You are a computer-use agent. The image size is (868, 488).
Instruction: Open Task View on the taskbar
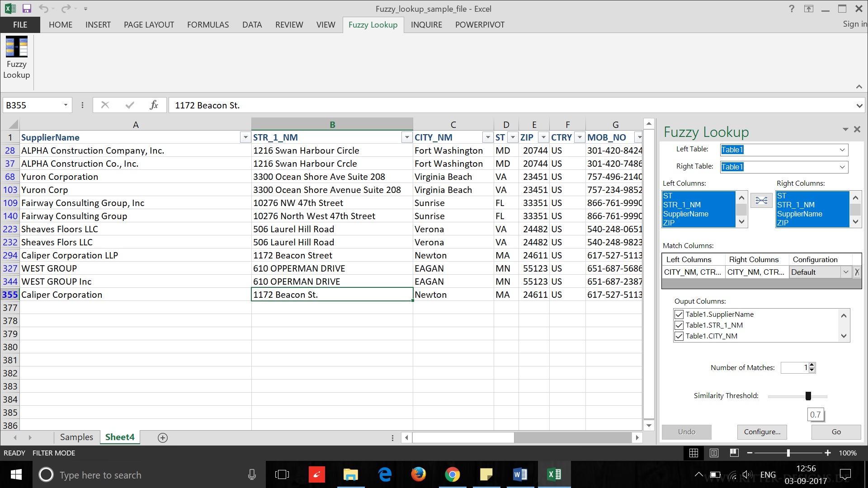pos(282,474)
